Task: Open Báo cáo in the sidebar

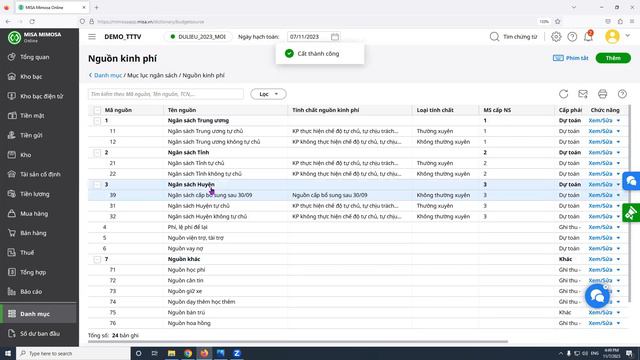Action: 39,292
